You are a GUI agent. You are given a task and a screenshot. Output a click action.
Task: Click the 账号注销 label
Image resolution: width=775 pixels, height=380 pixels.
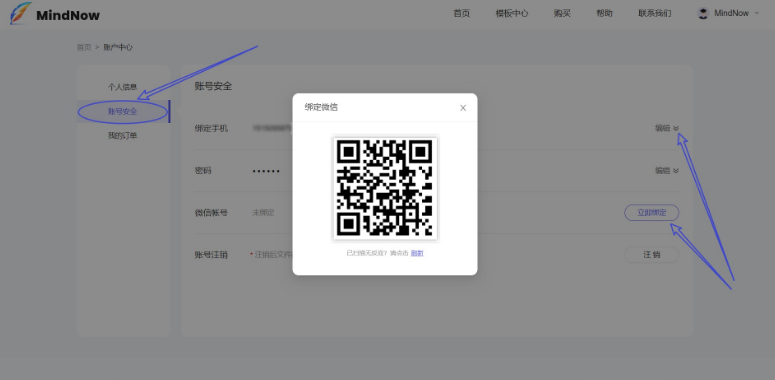click(x=211, y=255)
